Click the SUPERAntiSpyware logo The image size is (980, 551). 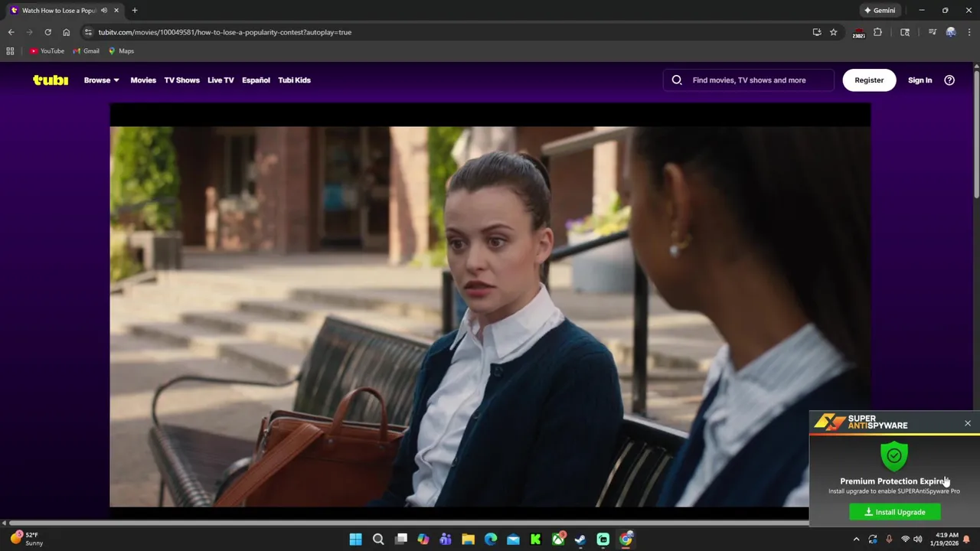(x=861, y=422)
